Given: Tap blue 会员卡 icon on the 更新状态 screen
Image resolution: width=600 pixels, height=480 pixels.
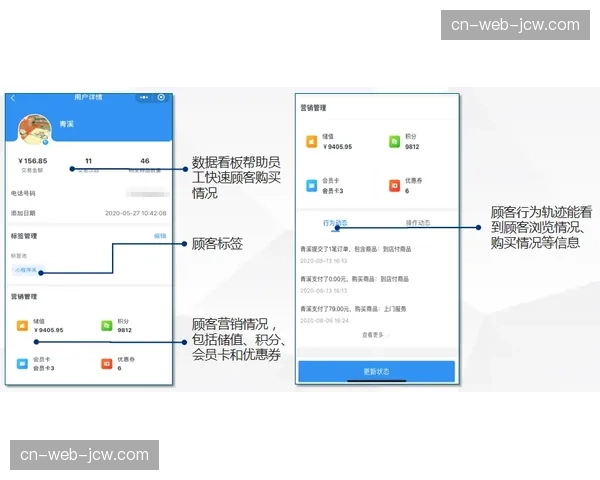Looking at the screenshot, I should (311, 186).
